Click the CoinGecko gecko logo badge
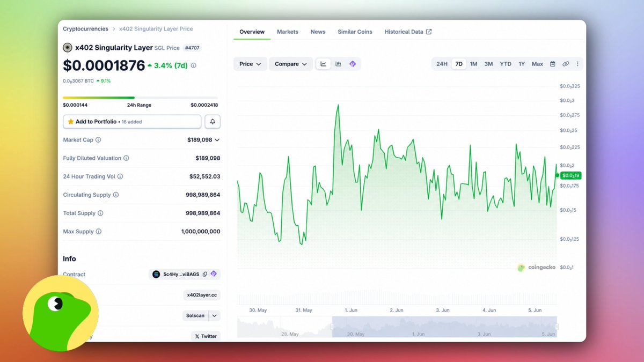This screenshot has width=644, height=362. point(60,313)
